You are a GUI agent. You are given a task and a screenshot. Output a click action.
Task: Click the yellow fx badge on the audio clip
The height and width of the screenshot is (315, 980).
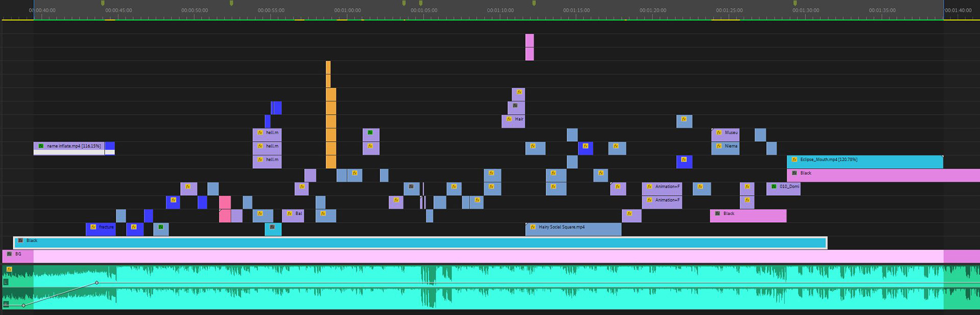[x=9, y=269]
